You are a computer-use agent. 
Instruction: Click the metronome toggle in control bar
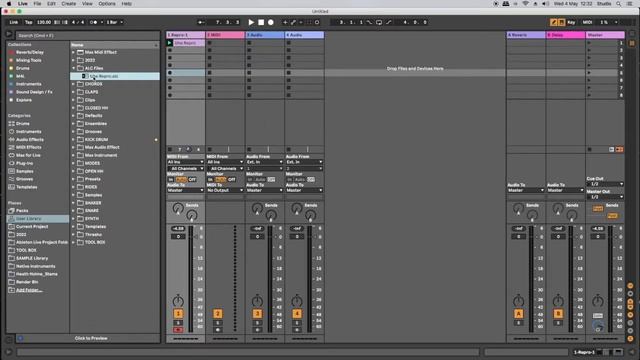point(94,22)
